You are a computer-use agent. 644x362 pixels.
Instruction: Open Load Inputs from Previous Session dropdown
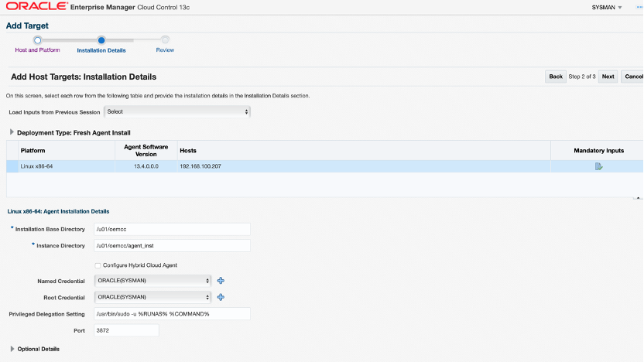pos(177,111)
